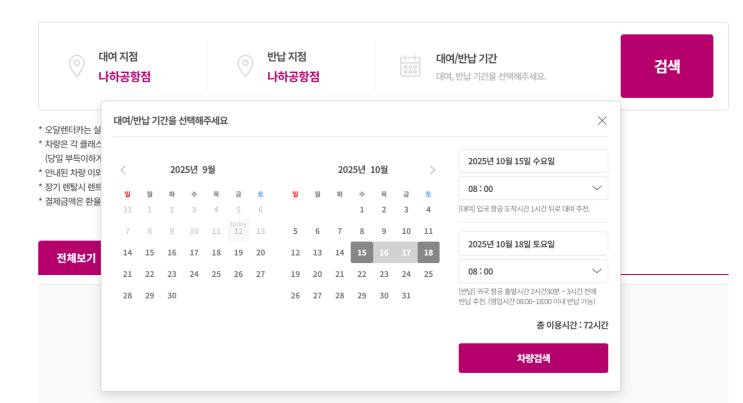Go to previous month in calendar
This screenshot has height=403, width=743.
coord(123,170)
